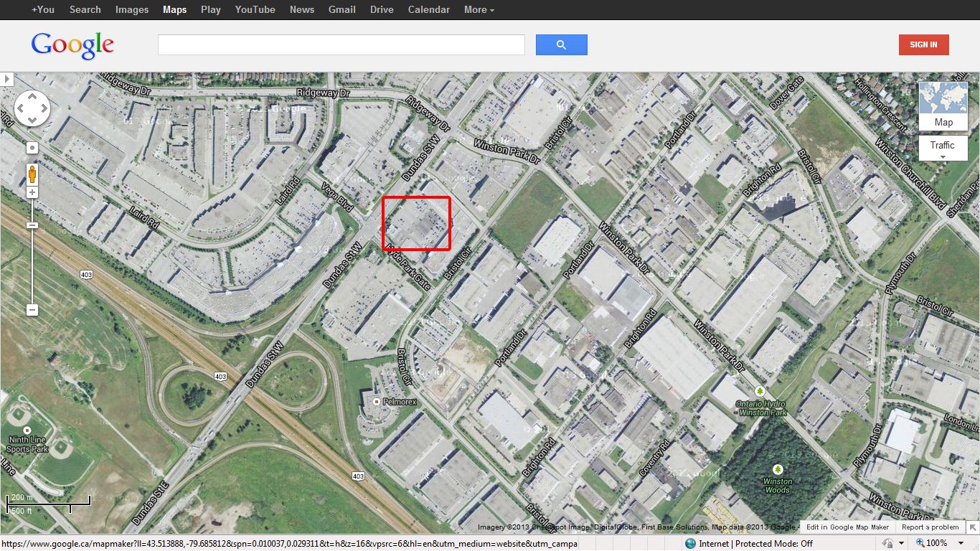The image size is (980, 551).
Task: Pan map right using navigation arrow
Action: tap(44, 108)
